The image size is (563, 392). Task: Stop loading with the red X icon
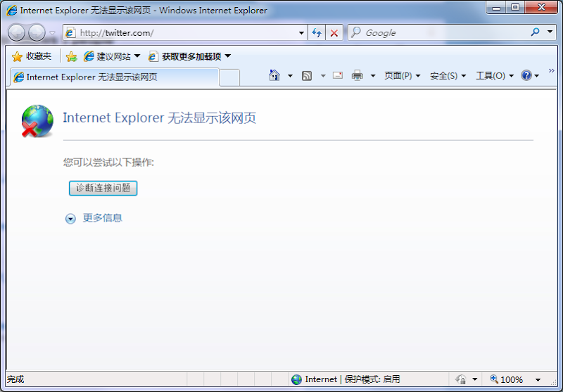(334, 32)
